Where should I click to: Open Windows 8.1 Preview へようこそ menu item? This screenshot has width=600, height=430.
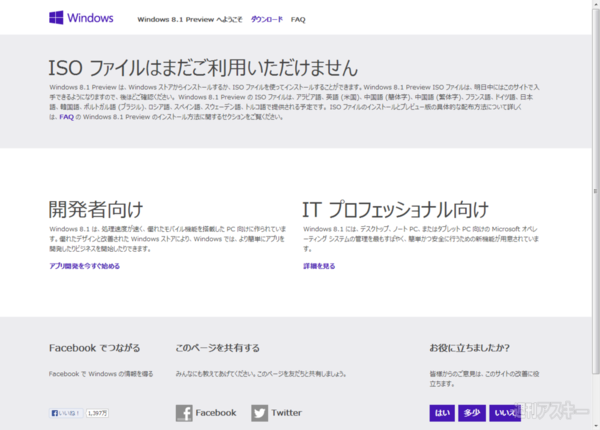(190, 20)
